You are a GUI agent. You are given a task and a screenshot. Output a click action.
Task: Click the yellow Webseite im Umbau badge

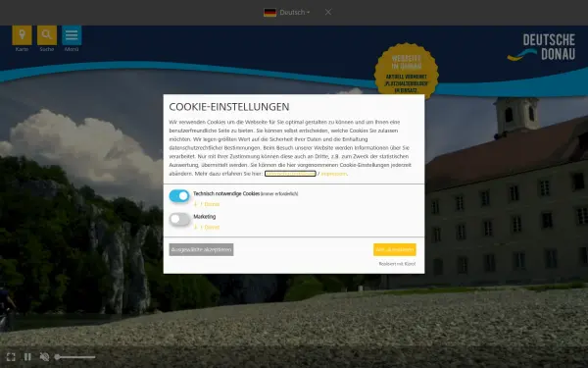click(407, 70)
